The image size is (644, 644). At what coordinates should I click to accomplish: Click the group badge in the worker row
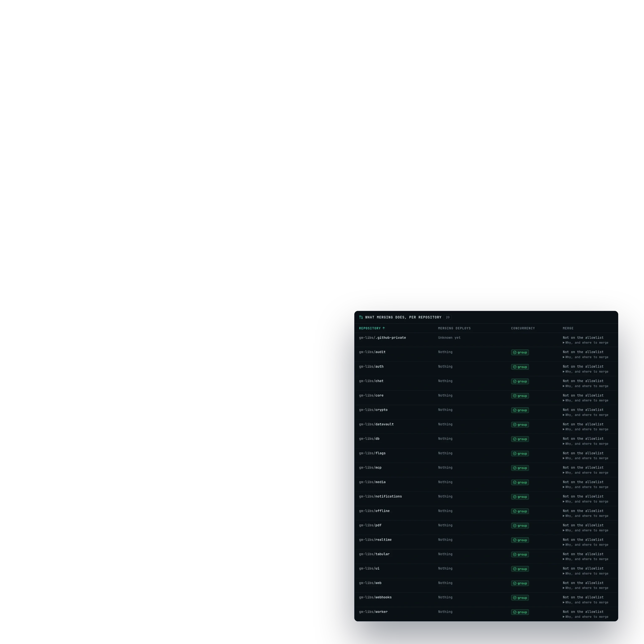pyautogui.click(x=520, y=612)
